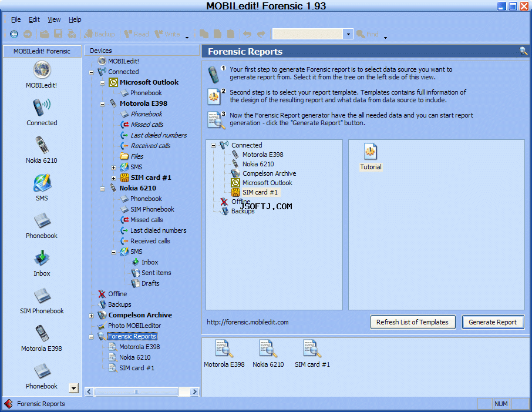Click the status bar Forensic Reports icon
532x412 pixels.
pyautogui.click(x=8, y=404)
